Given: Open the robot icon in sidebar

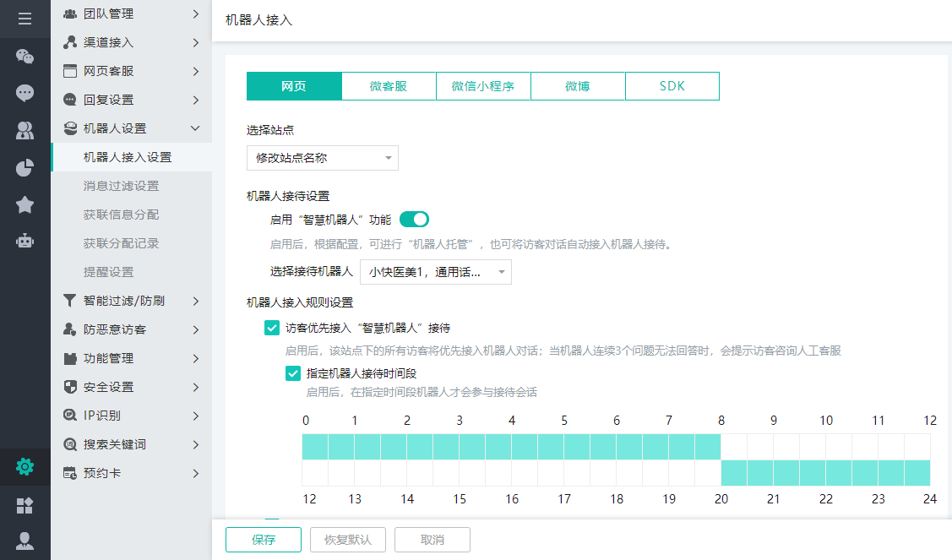Looking at the screenshot, I should 24,241.
